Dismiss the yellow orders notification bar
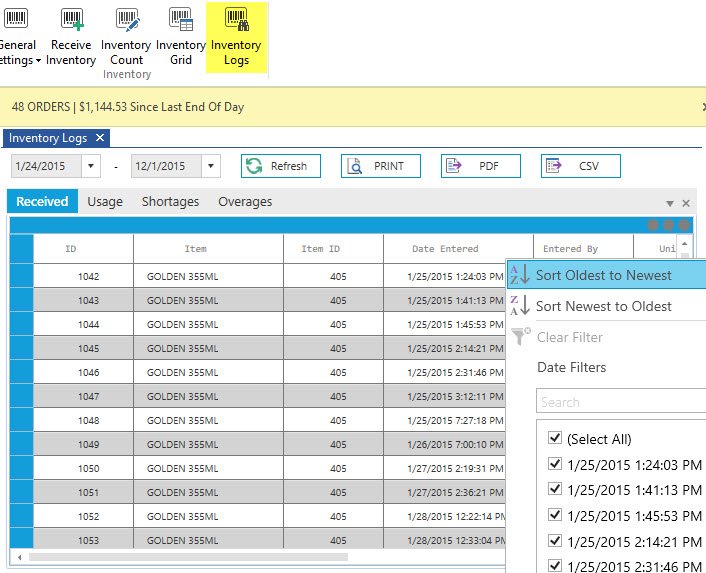 (703, 106)
